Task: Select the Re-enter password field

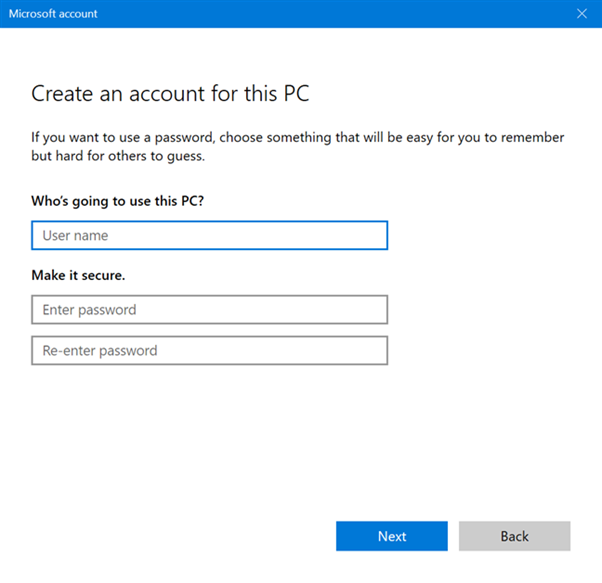Action: (209, 351)
